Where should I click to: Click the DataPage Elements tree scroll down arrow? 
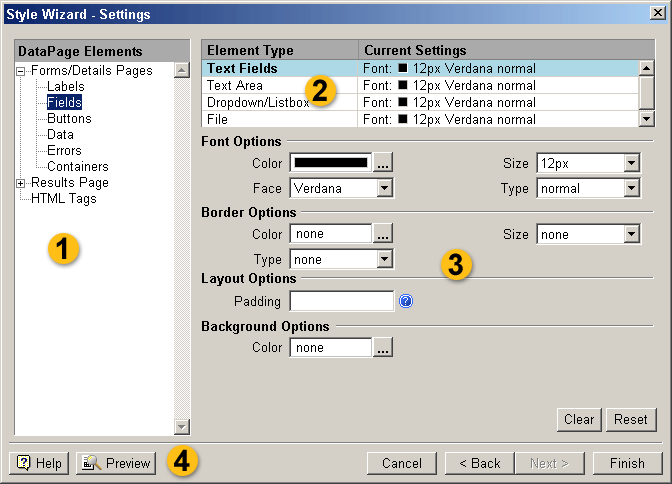coord(182,427)
